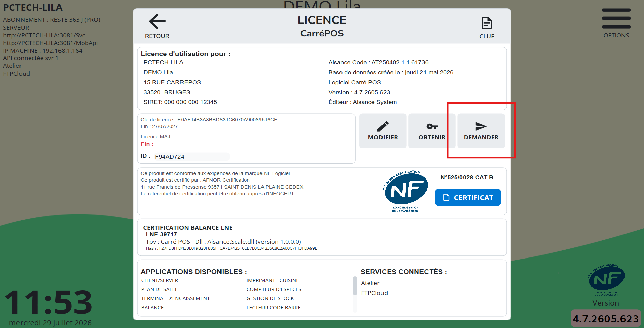This screenshot has width=644, height=328.
Task: Click 'Atelier' under Services Connectés
Action: (370, 283)
